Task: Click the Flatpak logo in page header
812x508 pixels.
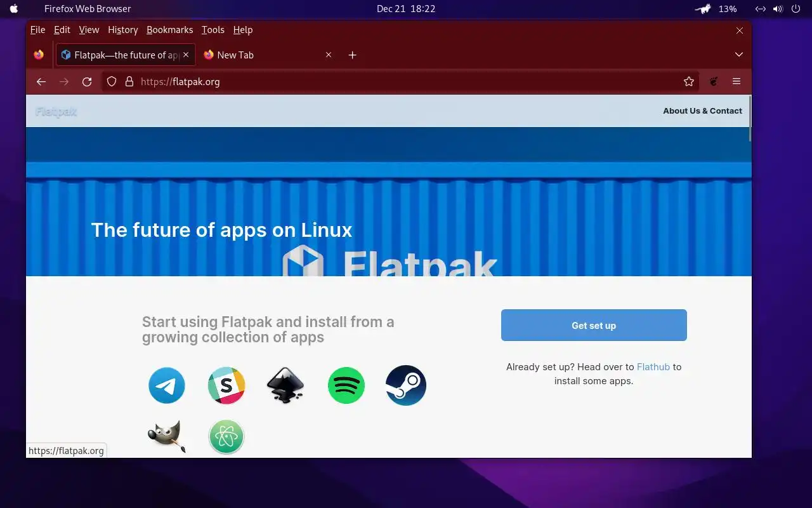Action: 56,112
